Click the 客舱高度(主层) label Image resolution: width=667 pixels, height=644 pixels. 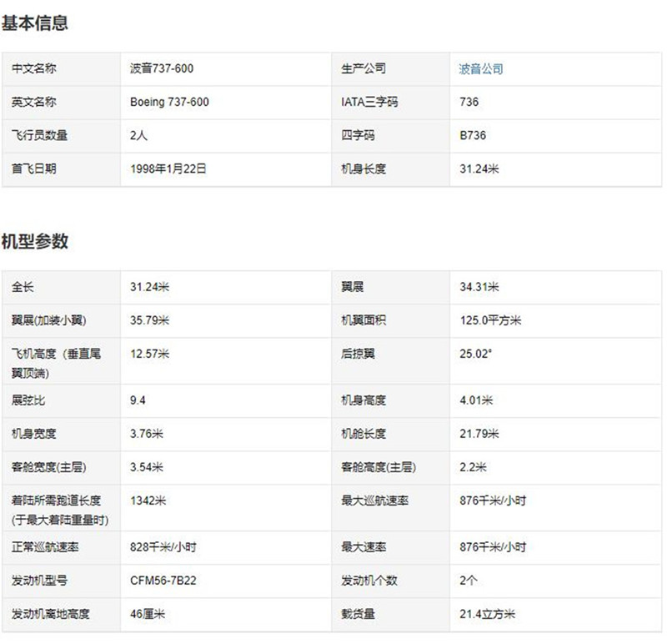coord(379,467)
